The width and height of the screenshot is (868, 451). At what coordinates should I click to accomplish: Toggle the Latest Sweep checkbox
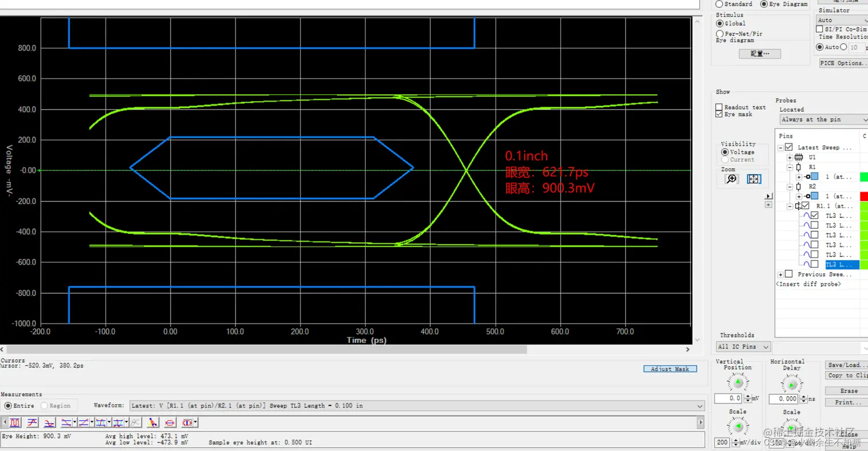[789, 147]
